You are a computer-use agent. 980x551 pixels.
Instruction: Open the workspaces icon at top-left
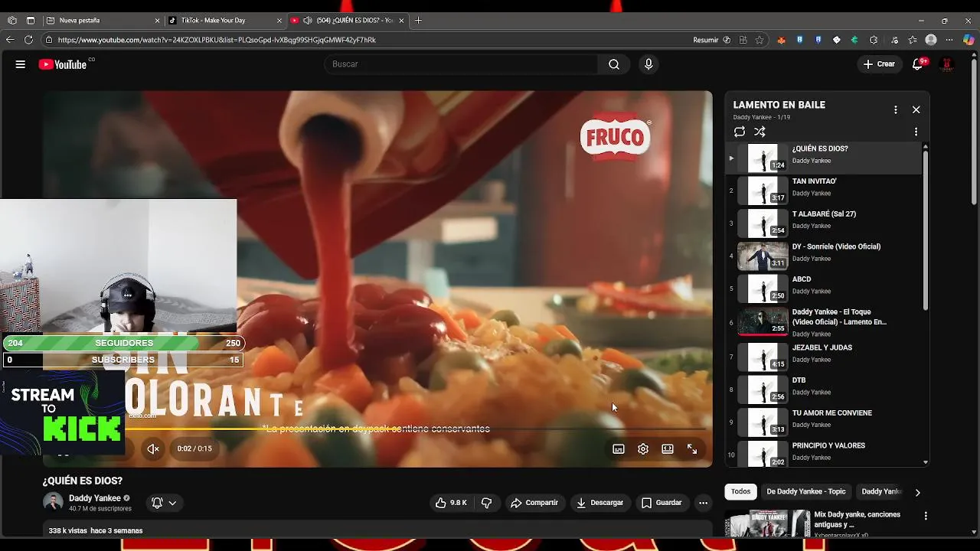point(11,21)
